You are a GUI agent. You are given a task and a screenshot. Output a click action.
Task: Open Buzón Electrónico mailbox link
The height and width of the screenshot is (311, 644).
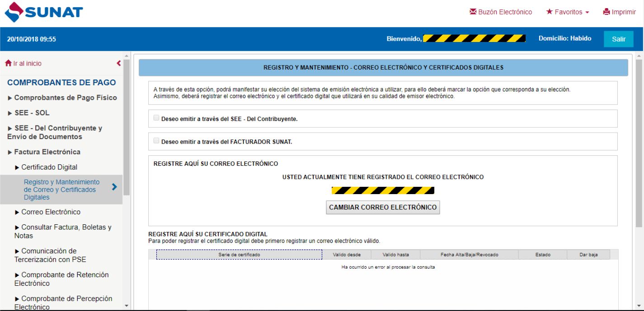point(501,12)
